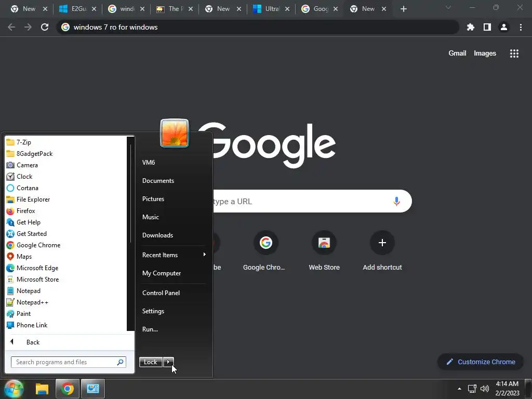Show hidden system tray icons
Image resolution: width=532 pixels, height=399 pixels.
point(459,389)
